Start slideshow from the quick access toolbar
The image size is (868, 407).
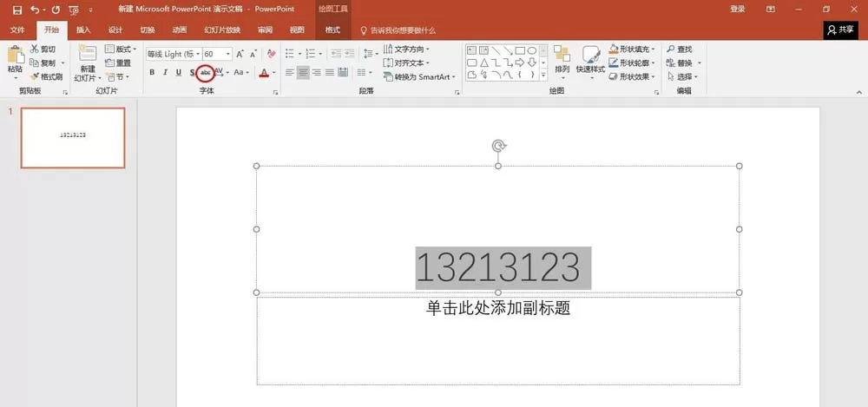click(74, 10)
